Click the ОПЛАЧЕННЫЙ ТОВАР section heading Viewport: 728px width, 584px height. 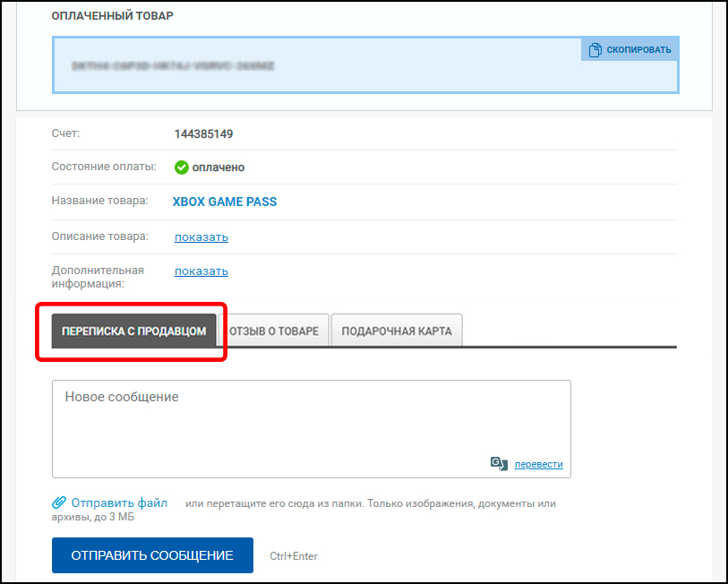[x=113, y=16]
